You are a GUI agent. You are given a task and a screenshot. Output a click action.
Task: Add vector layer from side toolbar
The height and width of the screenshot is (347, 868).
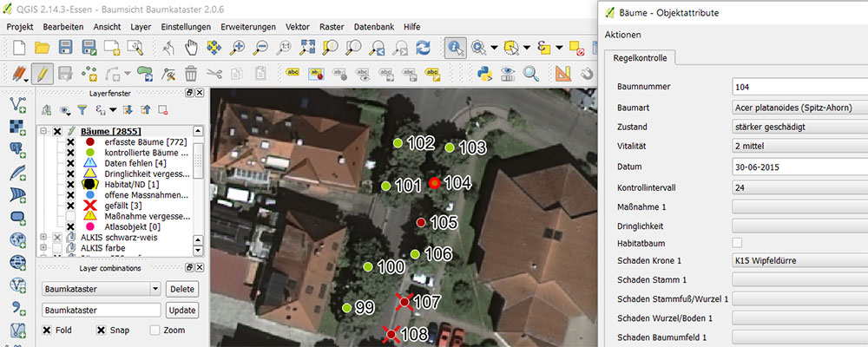(x=17, y=103)
